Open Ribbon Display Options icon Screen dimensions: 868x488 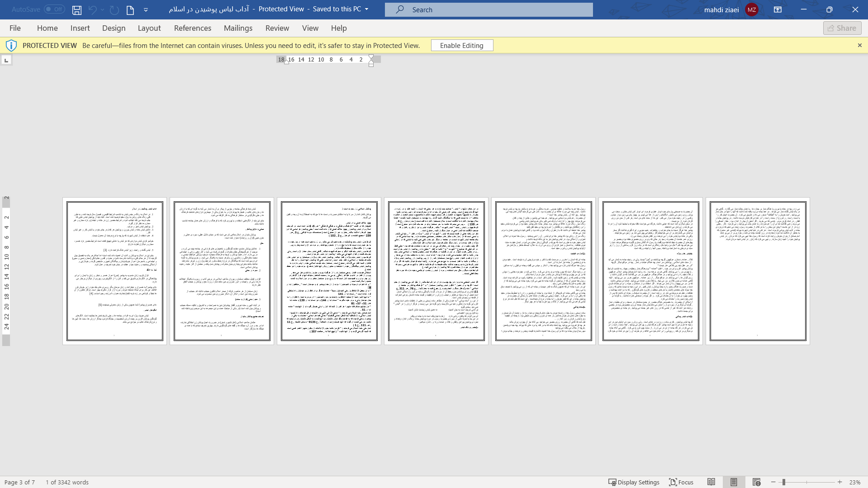pos(778,9)
